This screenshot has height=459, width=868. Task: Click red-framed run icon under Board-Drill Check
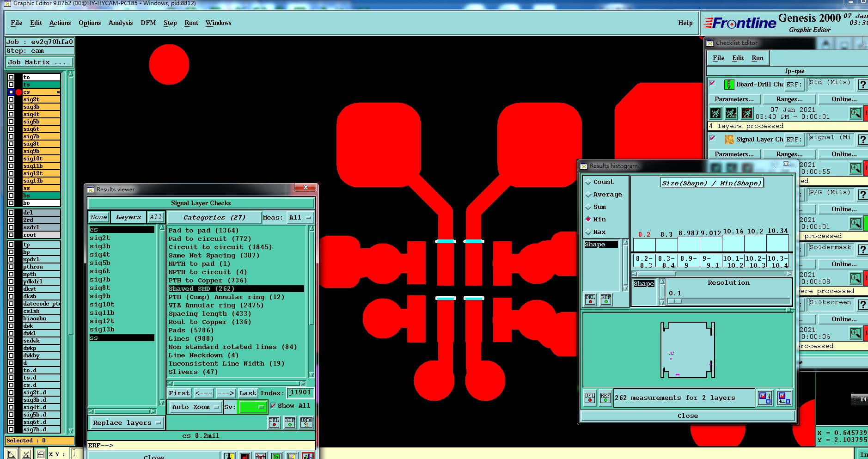coord(747,113)
